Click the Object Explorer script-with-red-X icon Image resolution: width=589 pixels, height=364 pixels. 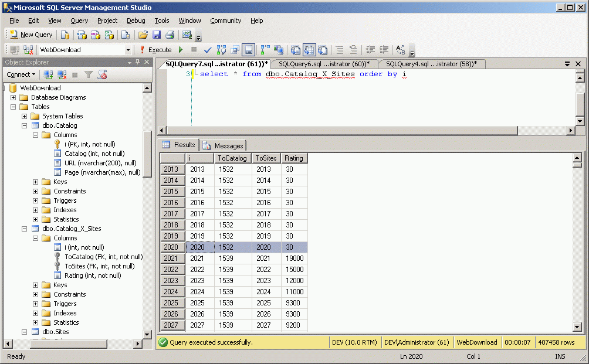(102, 74)
